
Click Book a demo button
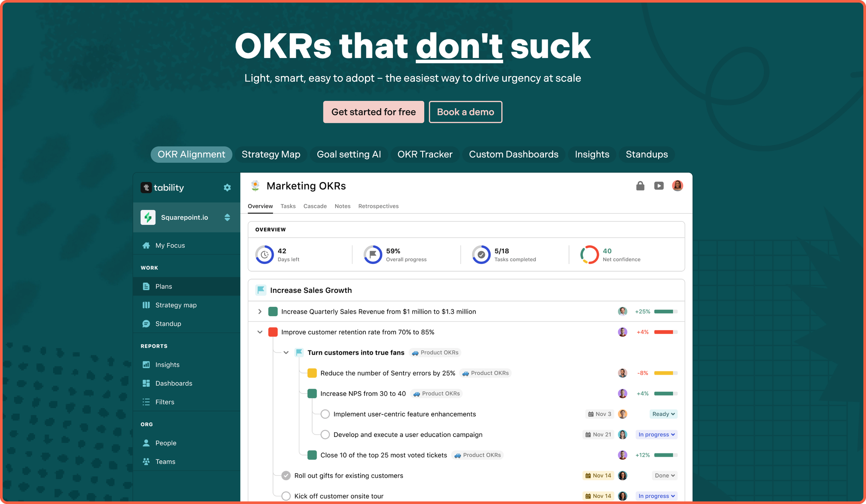coord(465,112)
